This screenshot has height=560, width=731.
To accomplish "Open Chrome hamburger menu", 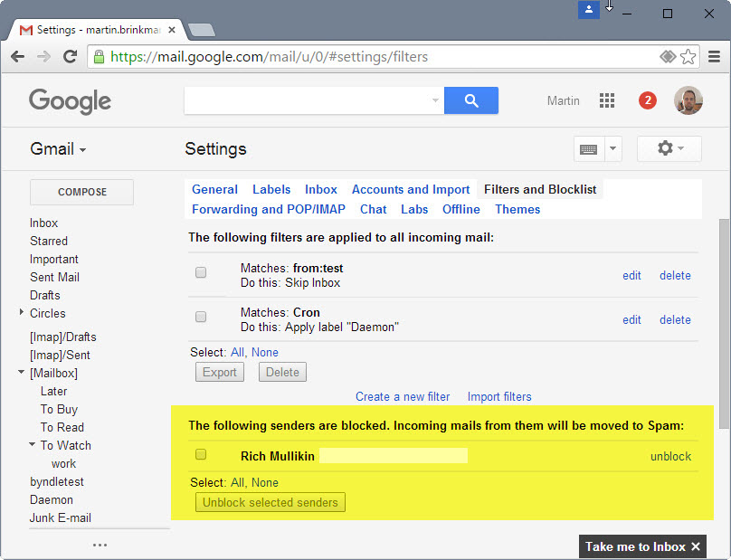I will point(714,57).
